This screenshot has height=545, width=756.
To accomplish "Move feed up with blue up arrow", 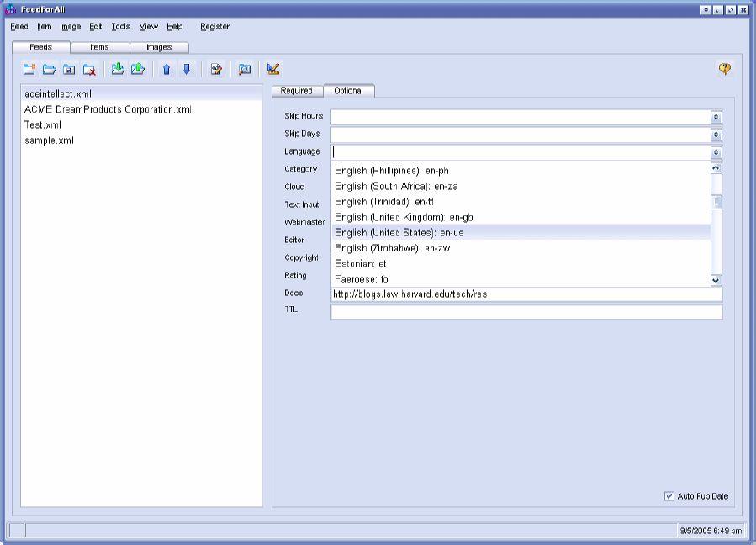I will [167, 70].
